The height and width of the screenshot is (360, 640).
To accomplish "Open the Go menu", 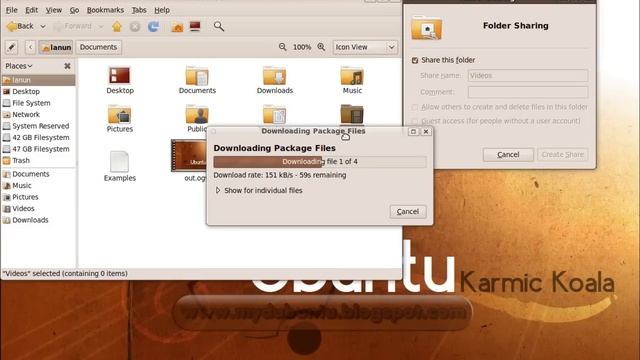I will (x=74, y=10).
